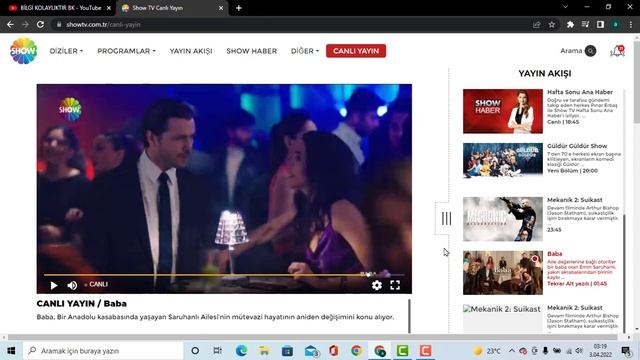Viewport: 640px width, 360px height.
Task: Open the YAYIN AKIŞI menu item
Action: [191, 51]
